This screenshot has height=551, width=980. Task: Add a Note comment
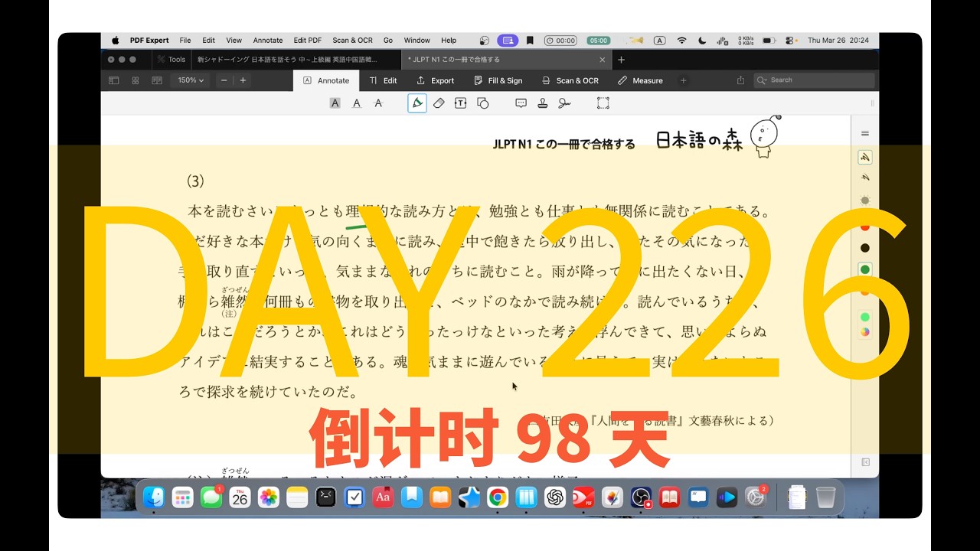[x=521, y=103]
